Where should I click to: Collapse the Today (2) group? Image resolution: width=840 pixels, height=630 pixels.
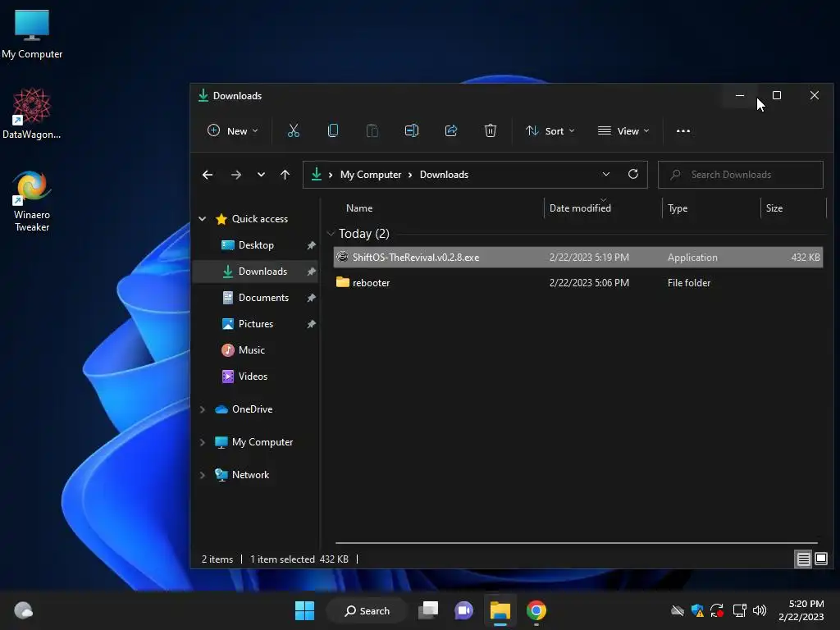331,234
